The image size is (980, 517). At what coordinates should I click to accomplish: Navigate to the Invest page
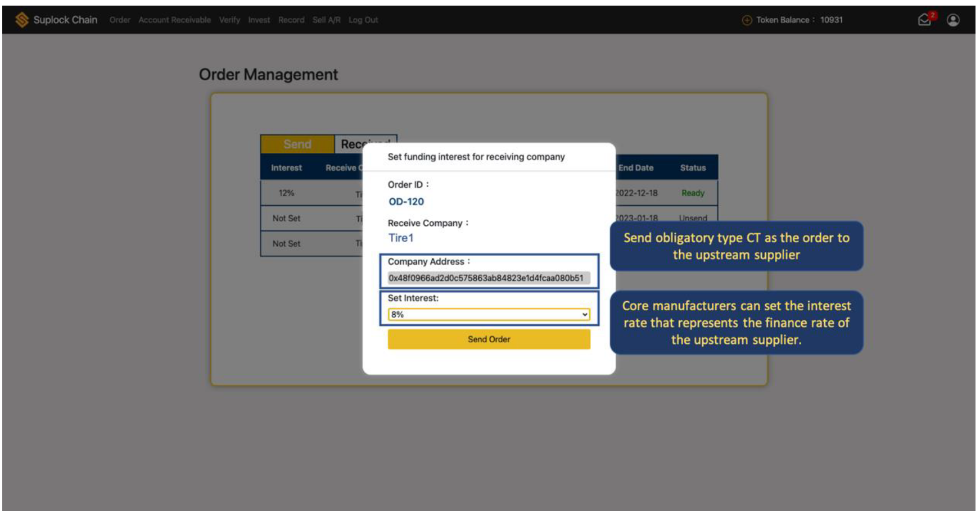[259, 20]
